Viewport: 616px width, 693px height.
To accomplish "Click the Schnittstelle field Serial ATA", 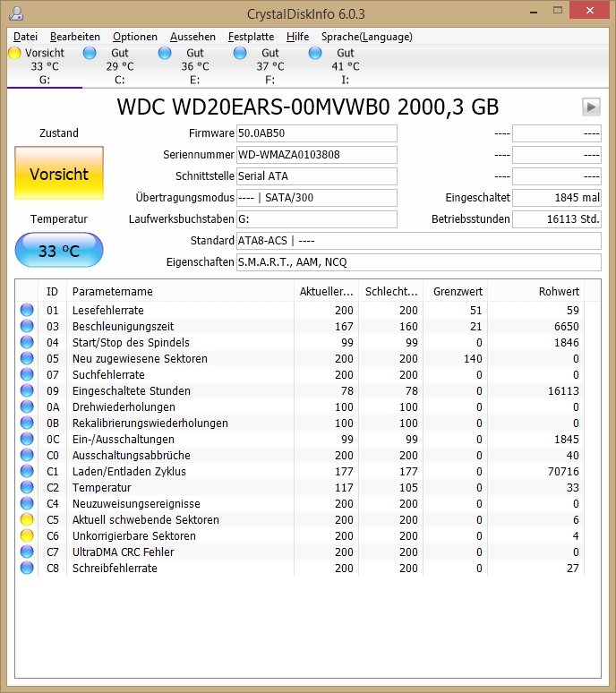I will (317, 176).
